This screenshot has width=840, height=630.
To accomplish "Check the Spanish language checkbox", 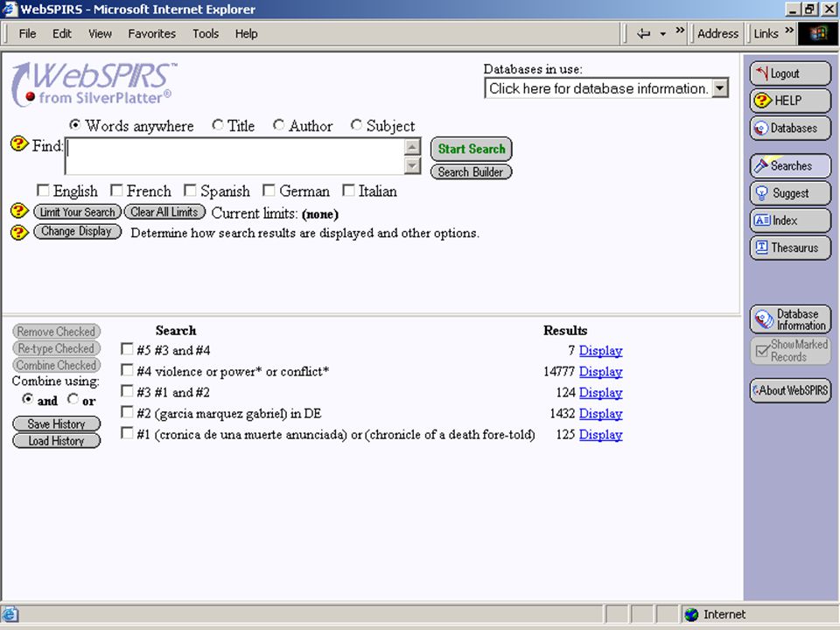I will click(x=190, y=190).
